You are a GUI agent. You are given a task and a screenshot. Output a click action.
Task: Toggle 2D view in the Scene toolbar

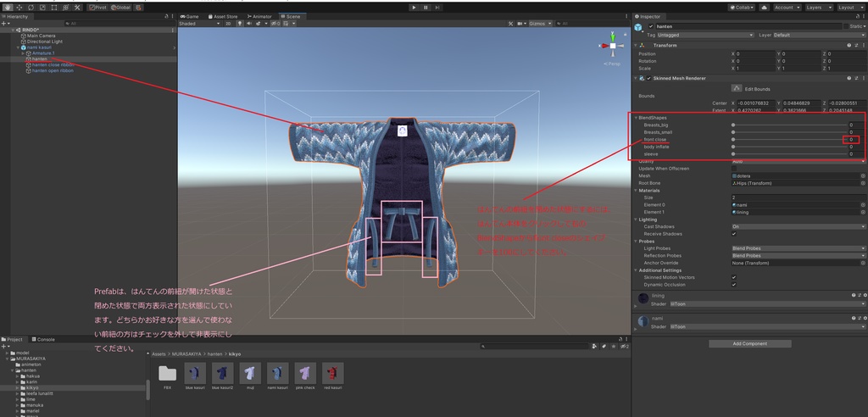click(228, 24)
